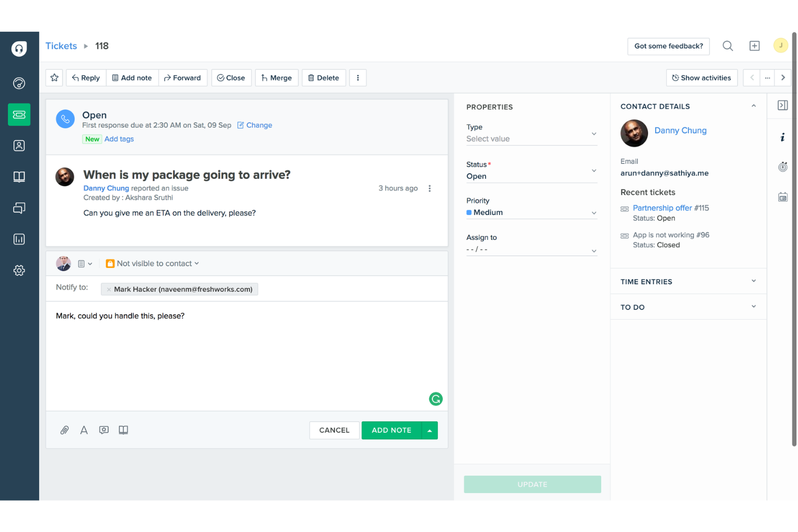Open the Partnership offer ticket link

[663, 208]
